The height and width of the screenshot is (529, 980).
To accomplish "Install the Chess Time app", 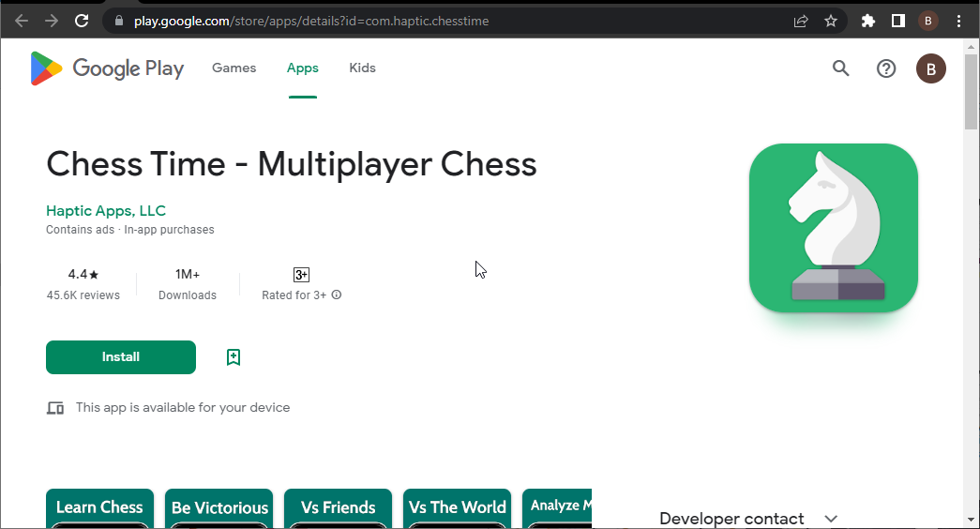I will click(x=121, y=357).
